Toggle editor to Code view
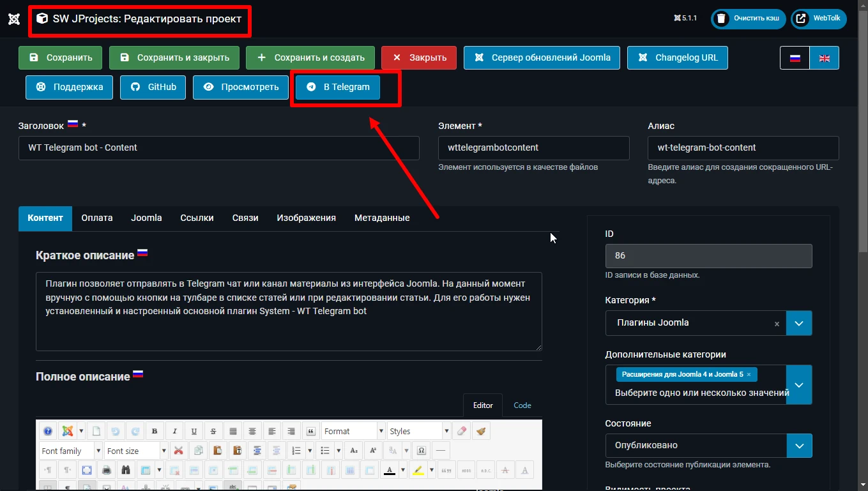Viewport: 868px width, 491px height. coord(522,405)
